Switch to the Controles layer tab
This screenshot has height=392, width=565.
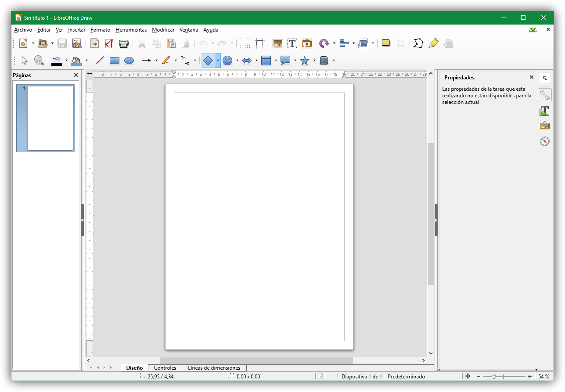165,368
